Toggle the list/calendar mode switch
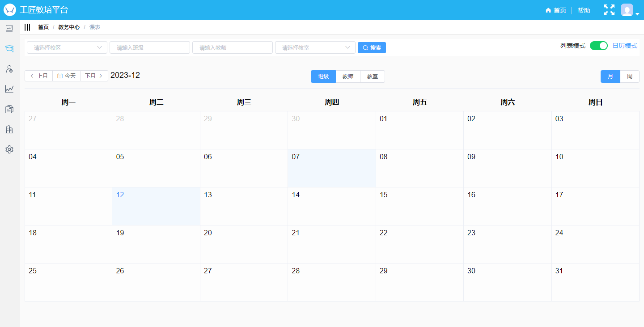This screenshot has width=644, height=327. pos(598,46)
